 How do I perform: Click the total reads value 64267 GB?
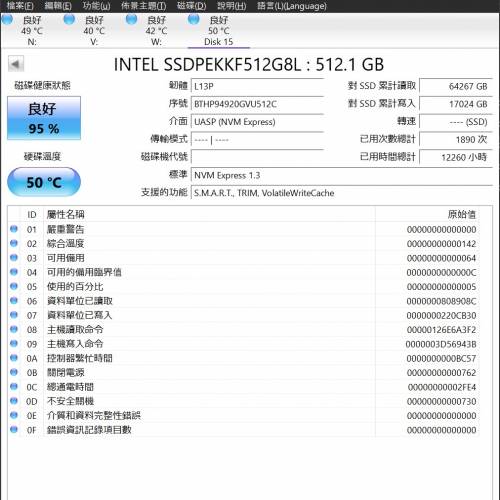pyautogui.click(x=456, y=86)
